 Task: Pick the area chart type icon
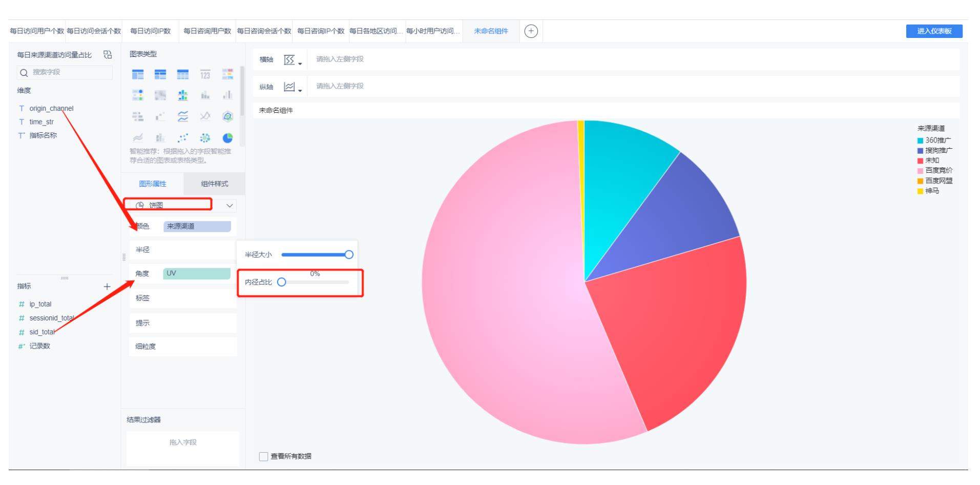point(138,137)
